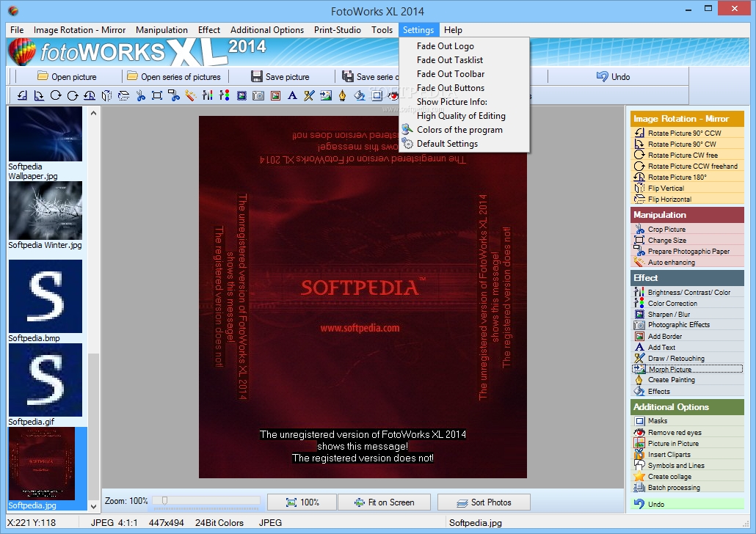
Task: Toggle Fade Out Logo setting
Action: pyautogui.click(x=465, y=46)
